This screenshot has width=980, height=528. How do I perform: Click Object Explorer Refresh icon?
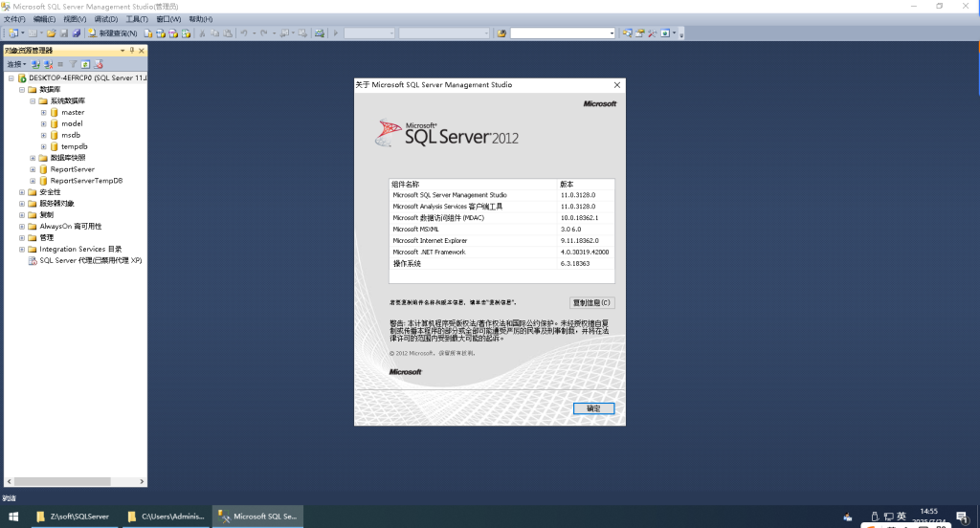[85, 64]
